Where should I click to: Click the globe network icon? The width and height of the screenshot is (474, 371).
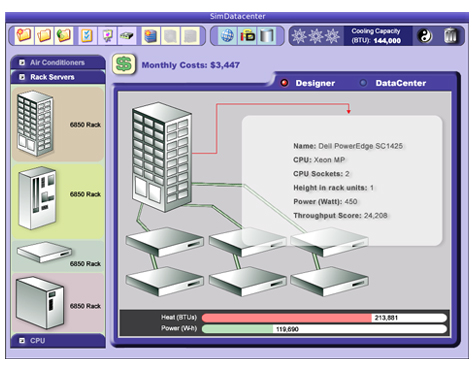[227, 35]
